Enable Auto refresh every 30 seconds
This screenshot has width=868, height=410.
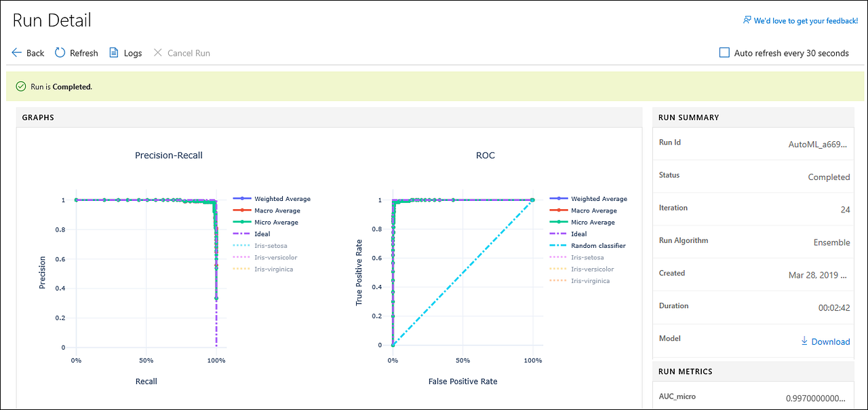(724, 52)
